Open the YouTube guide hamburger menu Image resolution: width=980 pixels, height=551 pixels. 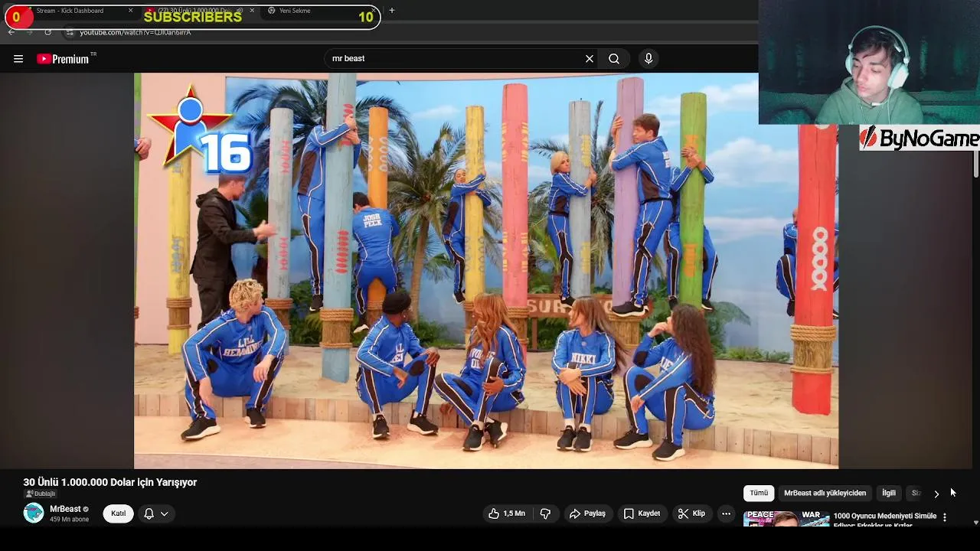[18, 59]
